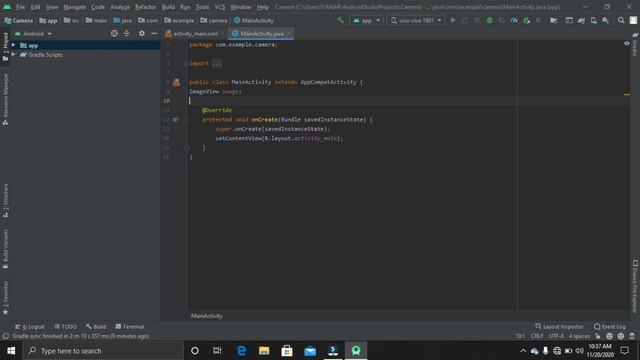Image resolution: width=640 pixels, height=360 pixels.
Task: Run the app with the green play button
Action: (453, 20)
